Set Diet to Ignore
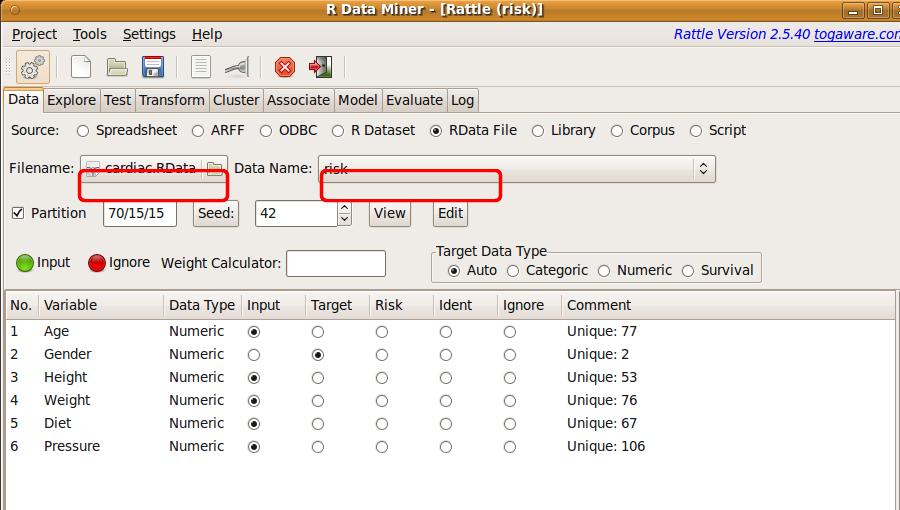The width and height of the screenshot is (900, 510). (x=510, y=424)
